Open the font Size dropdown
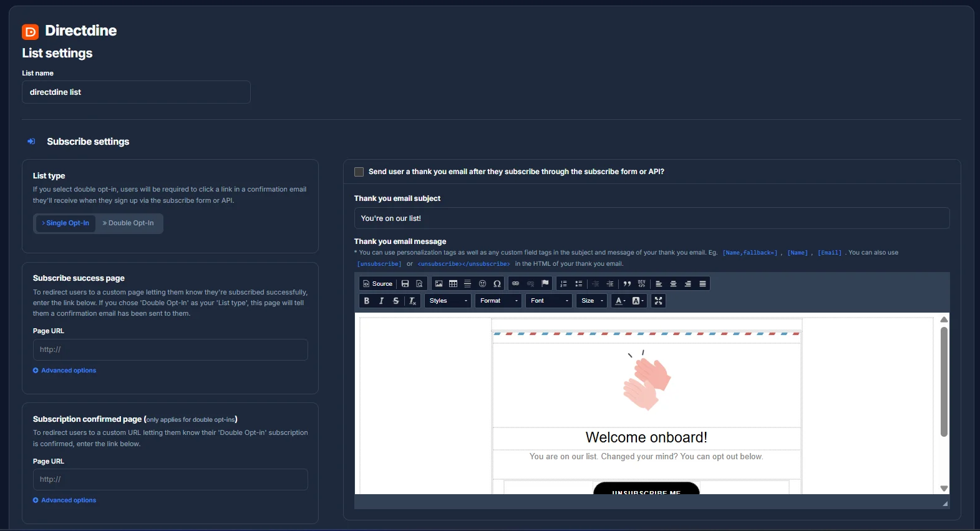980x531 pixels. point(592,301)
